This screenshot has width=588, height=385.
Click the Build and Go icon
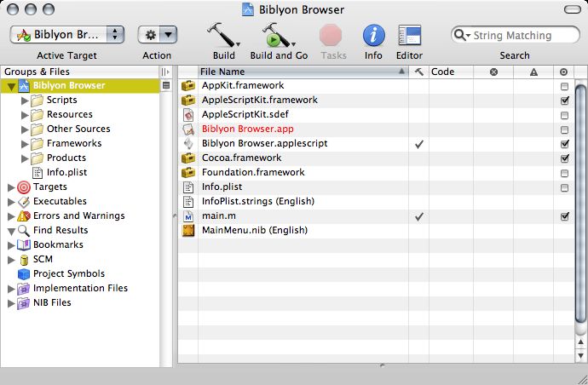pyautogui.click(x=277, y=36)
